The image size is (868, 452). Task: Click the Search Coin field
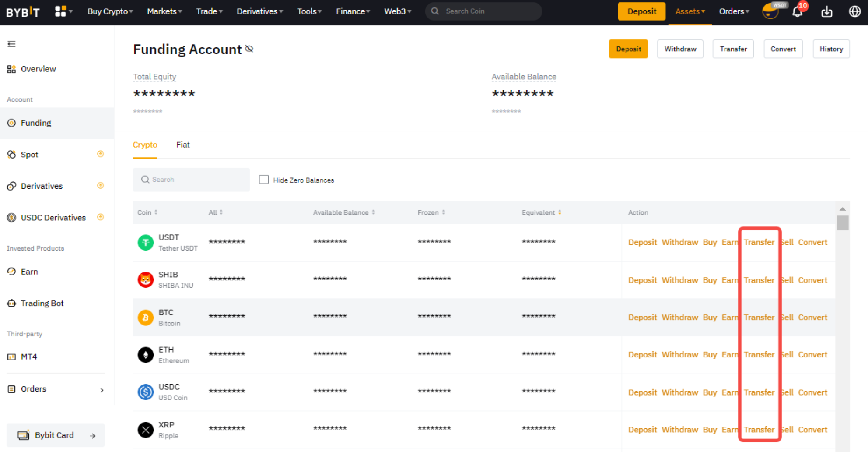click(483, 11)
